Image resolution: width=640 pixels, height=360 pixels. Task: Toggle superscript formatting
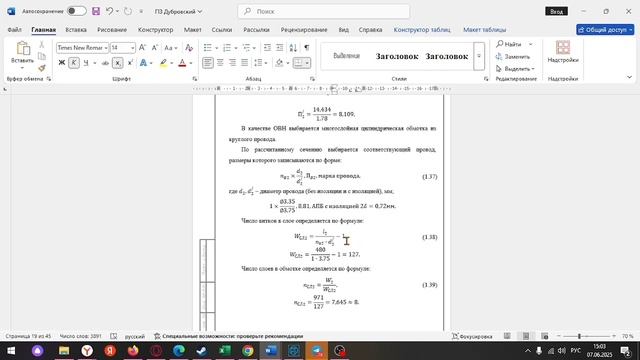[130, 63]
